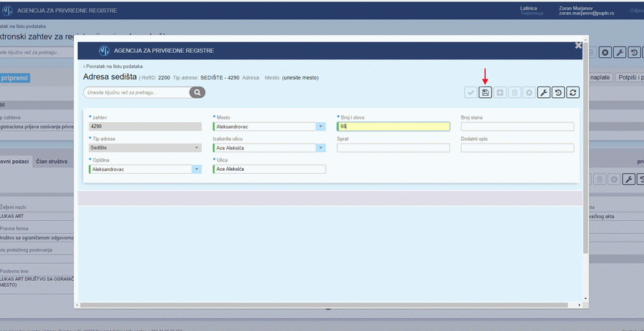Click into the Broj stana field

point(517,127)
